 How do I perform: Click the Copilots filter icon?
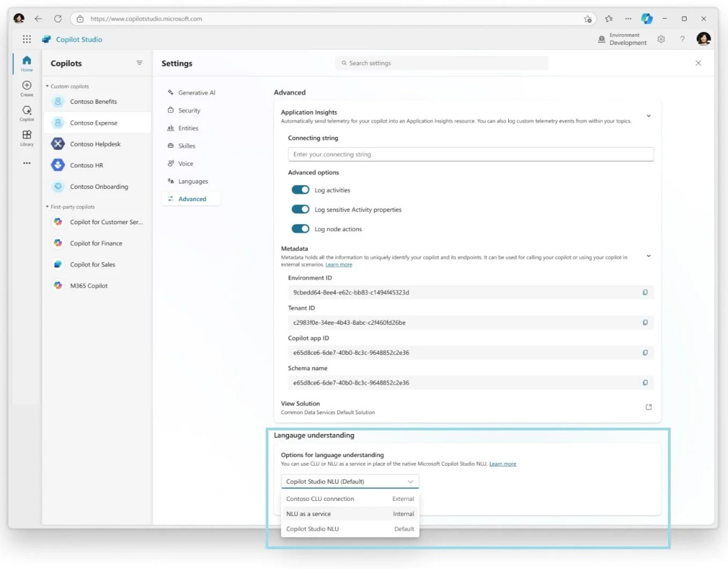pos(139,63)
